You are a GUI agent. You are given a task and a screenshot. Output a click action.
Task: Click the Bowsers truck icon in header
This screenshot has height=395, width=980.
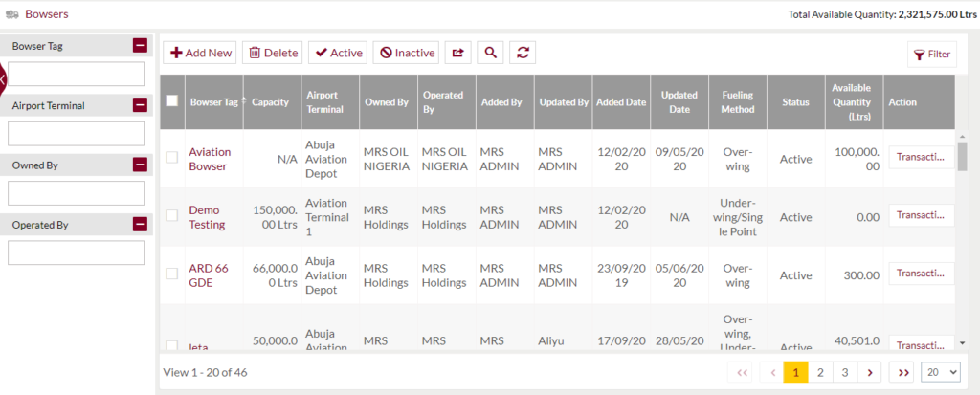click(11, 13)
